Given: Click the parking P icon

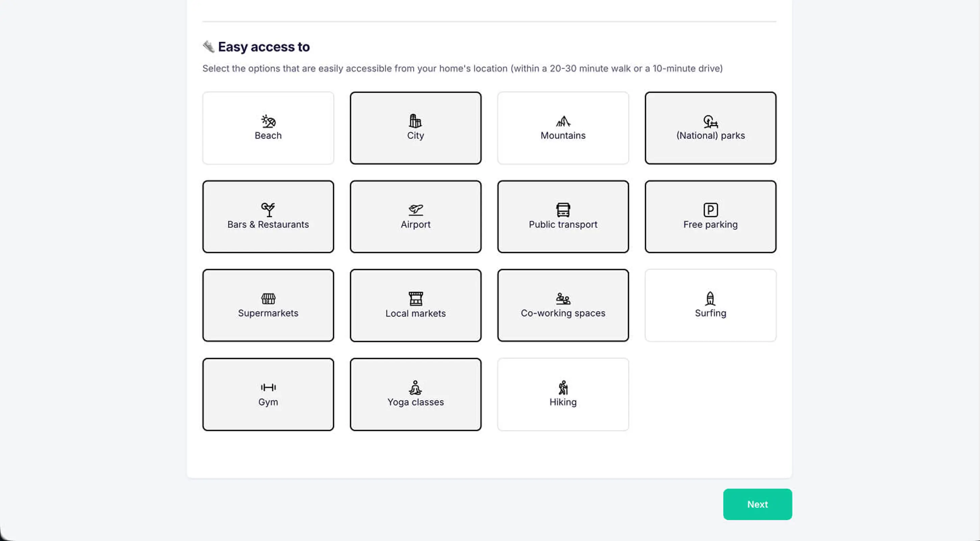Looking at the screenshot, I should coord(710,210).
